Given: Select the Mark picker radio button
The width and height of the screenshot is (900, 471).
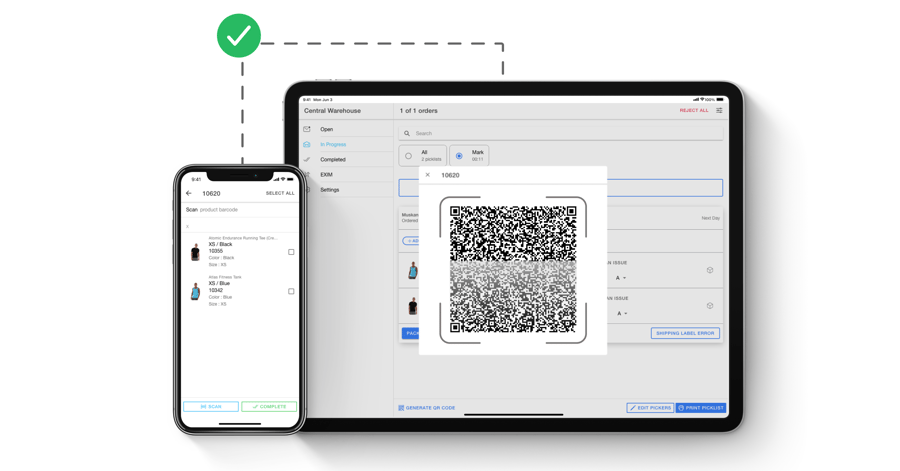Looking at the screenshot, I should point(459,156).
